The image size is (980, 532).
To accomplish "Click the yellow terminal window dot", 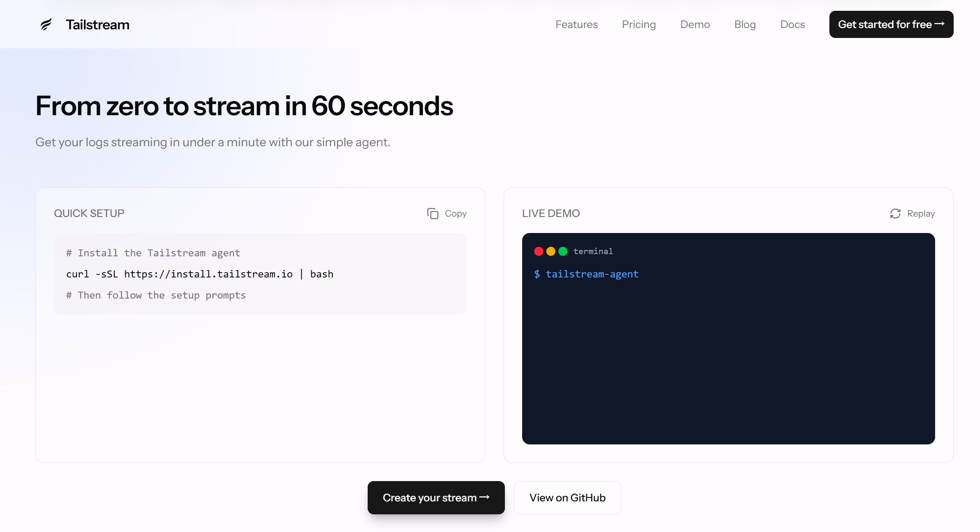I will (x=551, y=252).
